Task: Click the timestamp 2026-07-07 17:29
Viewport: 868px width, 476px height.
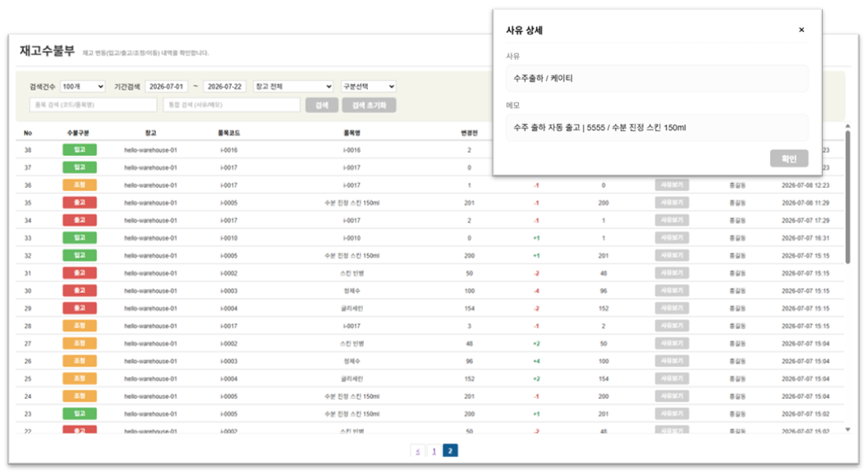Action: point(806,220)
